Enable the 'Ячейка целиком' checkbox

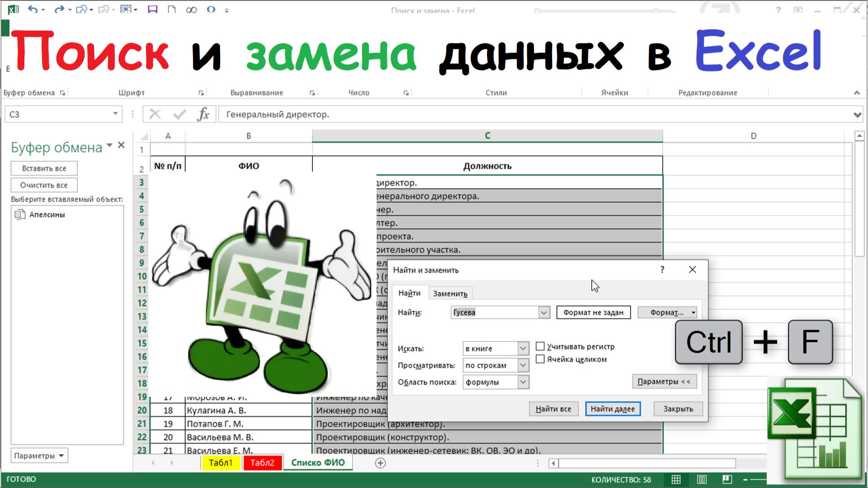click(540, 359)
